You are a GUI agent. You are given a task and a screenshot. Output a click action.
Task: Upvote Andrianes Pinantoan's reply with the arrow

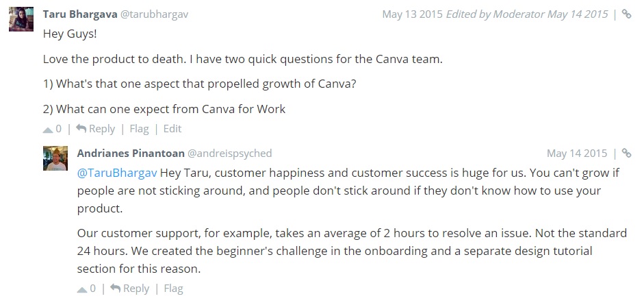pyautogui.click(x=82, y=289)
